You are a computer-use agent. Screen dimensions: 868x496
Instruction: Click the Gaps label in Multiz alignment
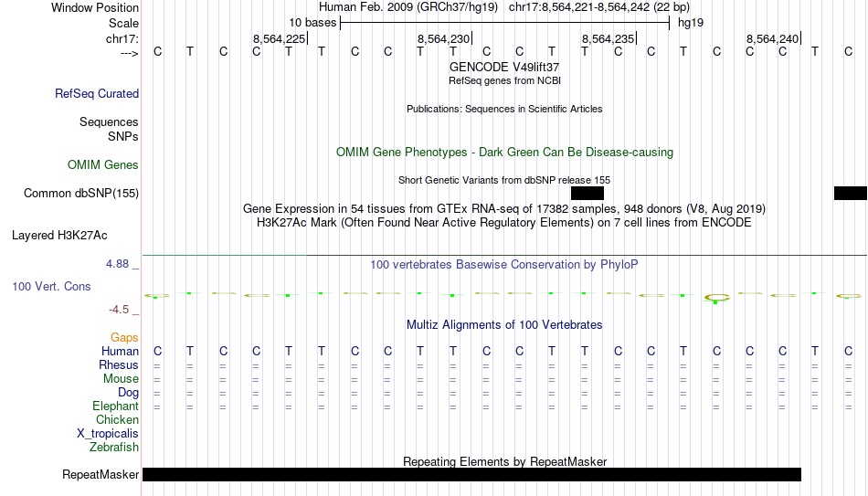[x=124, y=338]
